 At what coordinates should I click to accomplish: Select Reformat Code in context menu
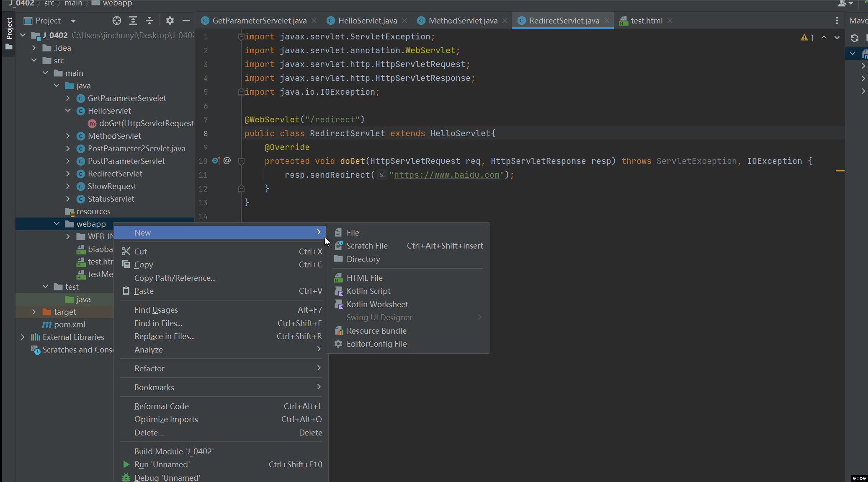(x=161, y=406)
